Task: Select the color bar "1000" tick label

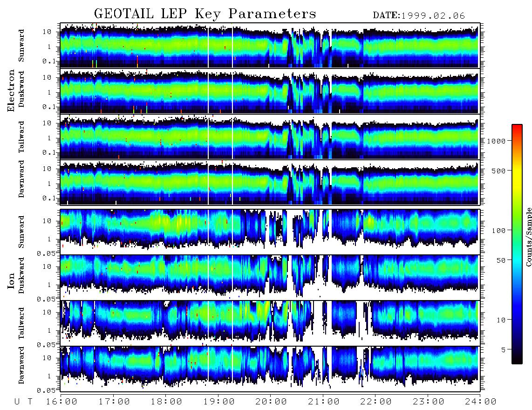Action: coord(496,141)
